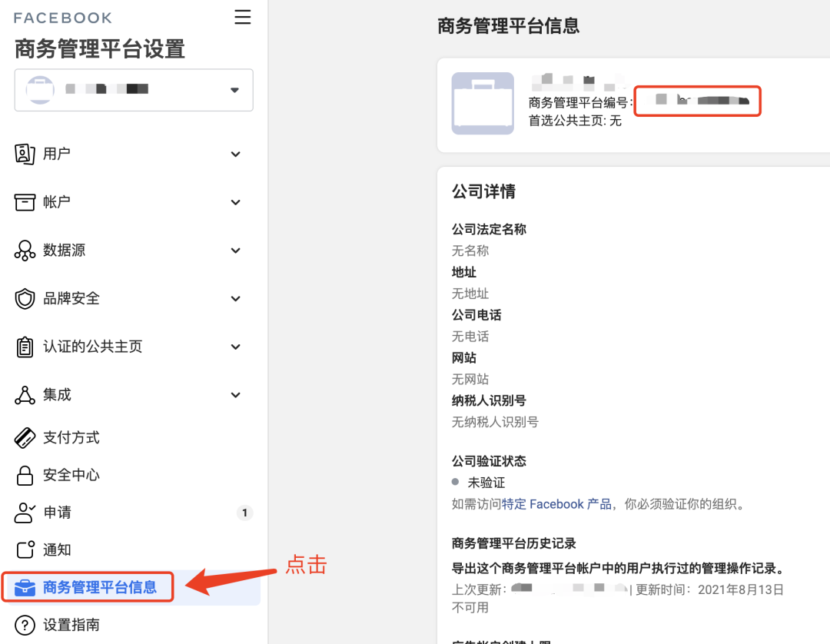This screenshot has height=644, width=830.
Task: Click the large briefcase profile image
Action: coord(482,103)
